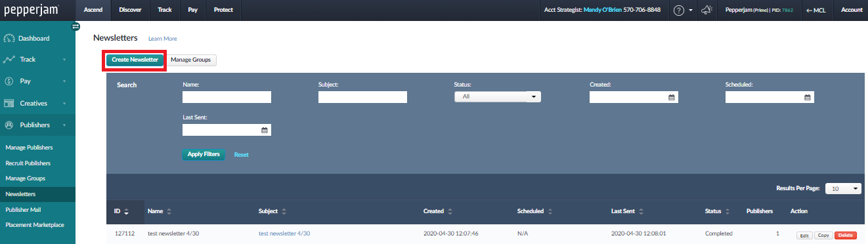Sort the table by the Created column
The width and height of the screenshot is (868, 244).
[x=450, y=211]
